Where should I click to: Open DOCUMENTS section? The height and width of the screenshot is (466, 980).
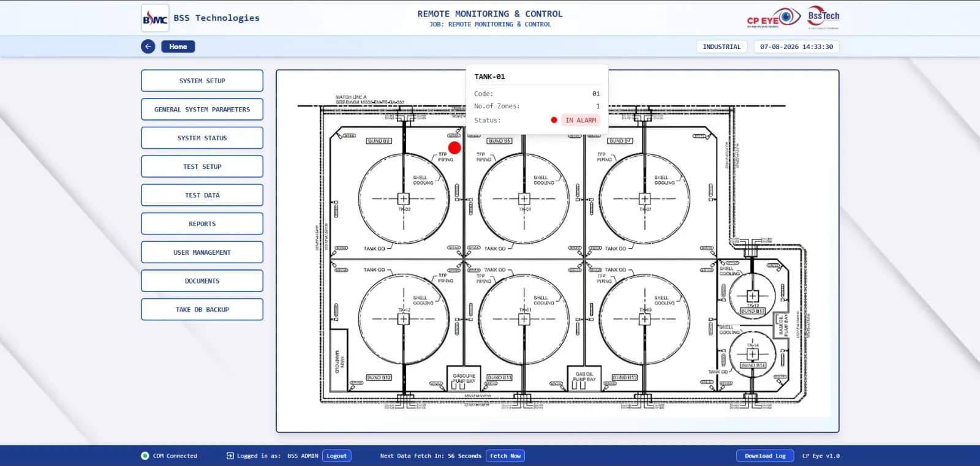(x=202, y=281)
